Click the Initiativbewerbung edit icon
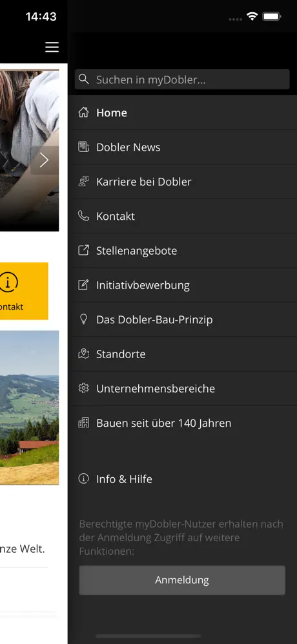297x644 pixels. pos(83,285)
